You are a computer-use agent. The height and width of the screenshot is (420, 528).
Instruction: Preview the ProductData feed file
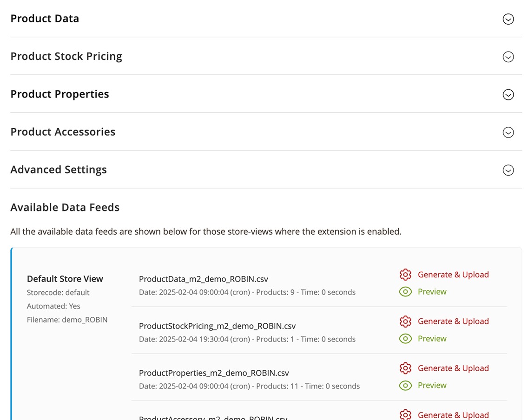click(x=432, y=292)
